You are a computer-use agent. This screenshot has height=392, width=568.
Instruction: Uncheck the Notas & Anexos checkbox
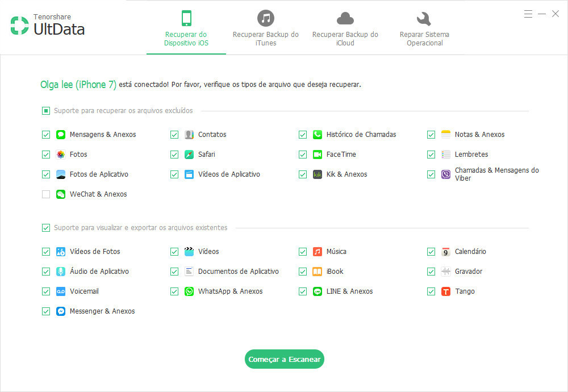(431, 135)
